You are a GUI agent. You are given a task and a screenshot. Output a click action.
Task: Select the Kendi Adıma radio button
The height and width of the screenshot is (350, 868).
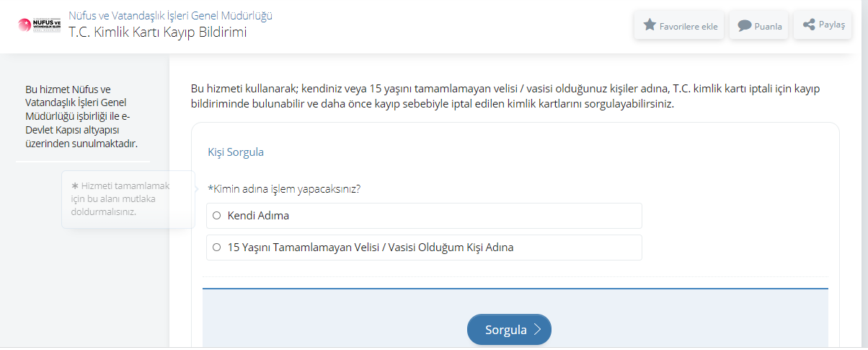point(216,215)
